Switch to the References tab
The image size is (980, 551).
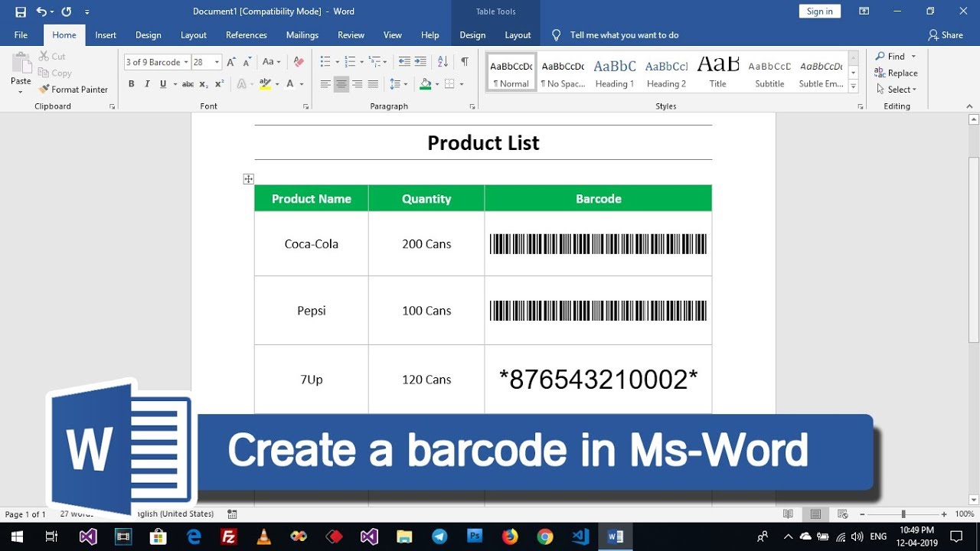point(247,35)
